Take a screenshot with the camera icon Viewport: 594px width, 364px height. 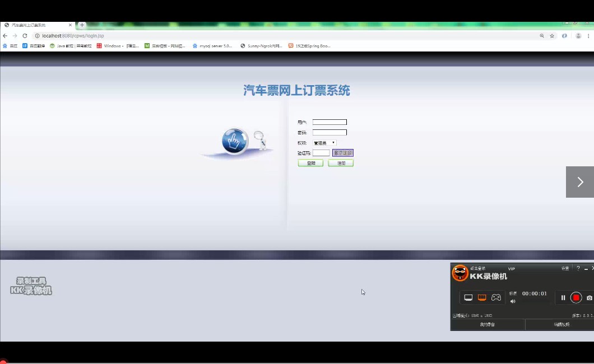coord(590,298)
